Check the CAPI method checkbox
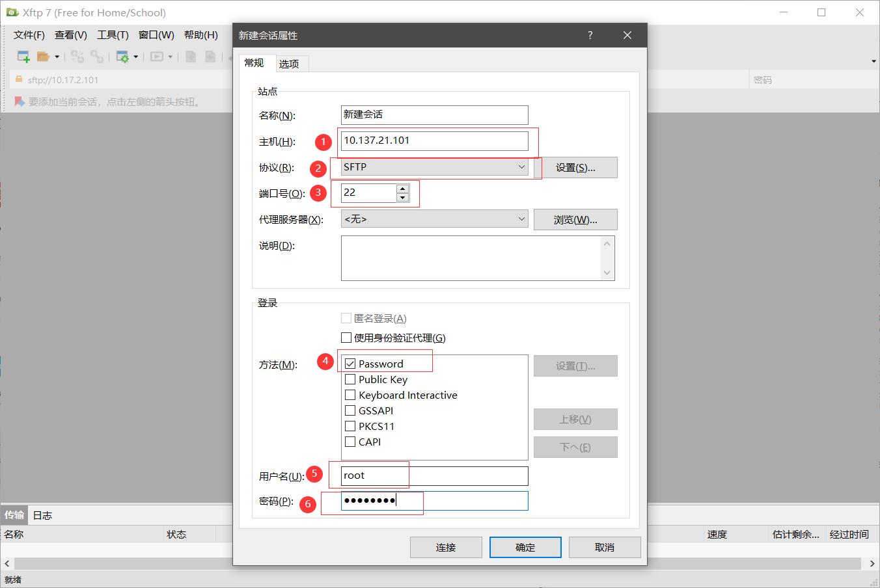 tap(350, 442)
